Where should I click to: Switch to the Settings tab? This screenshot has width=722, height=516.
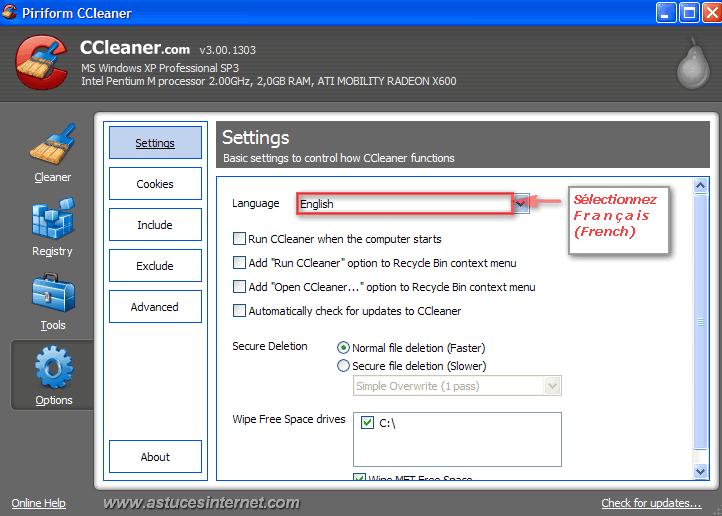[155, 143]
